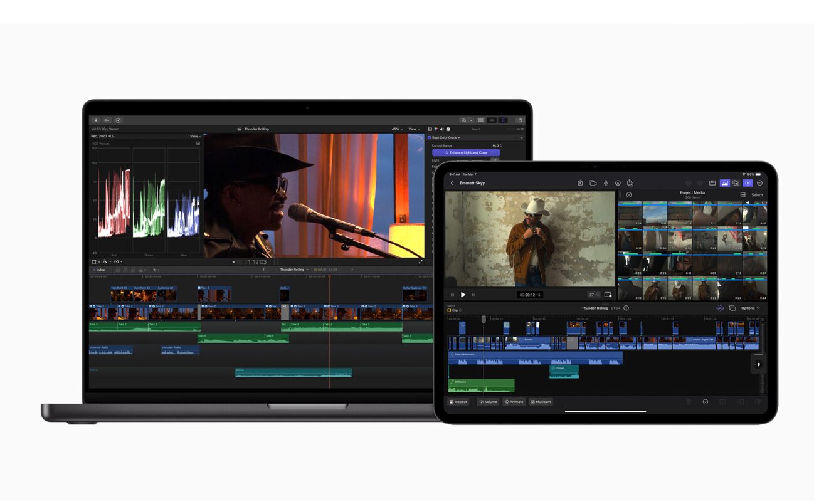This screenshot has width=814, height=504.
Task: Open the Volume tab on iPad
Action: (x=488, y=402)
